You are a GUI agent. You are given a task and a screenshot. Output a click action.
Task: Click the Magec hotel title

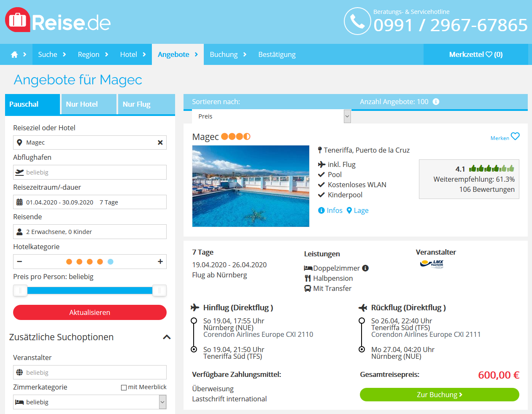pos(205,137)
